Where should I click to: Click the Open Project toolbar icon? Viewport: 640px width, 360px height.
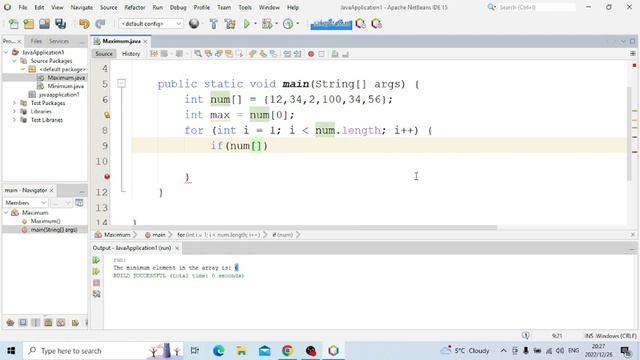pos(44,24)
